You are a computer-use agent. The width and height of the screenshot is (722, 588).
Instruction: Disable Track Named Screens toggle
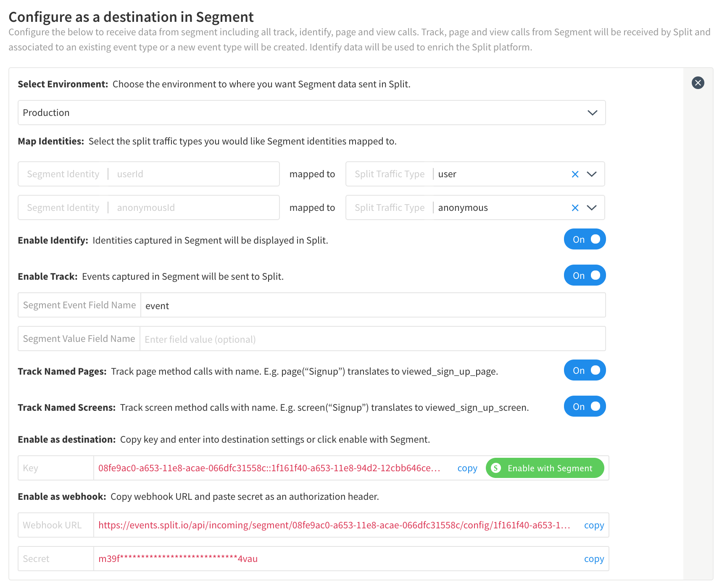point(585,407)
